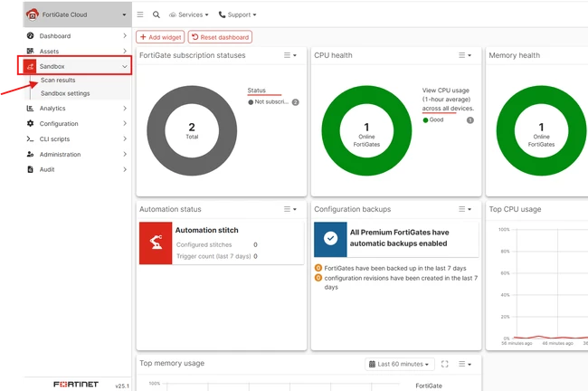Click the Administration user icon
The image size is (588, 391).
(31, 154)
